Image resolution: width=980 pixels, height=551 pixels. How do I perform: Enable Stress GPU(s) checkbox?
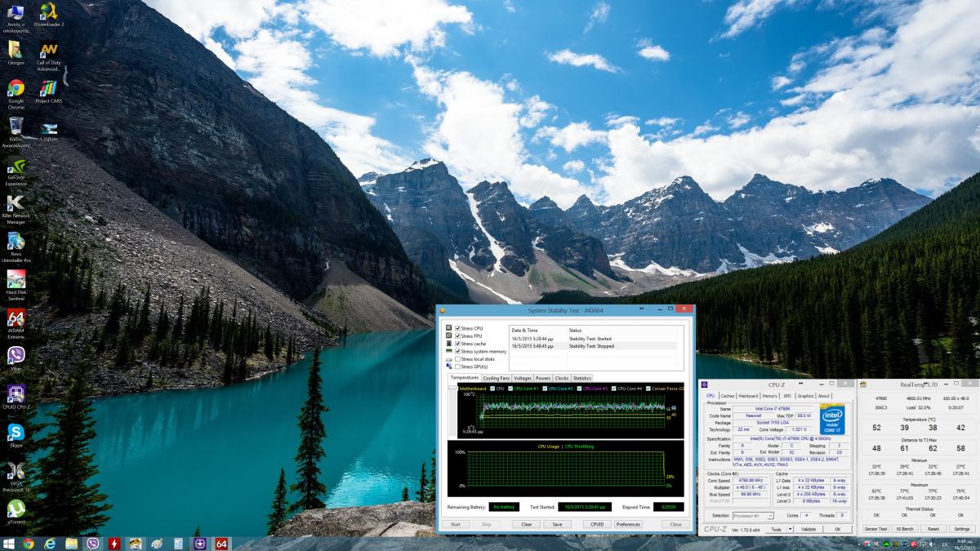[458, 367]
